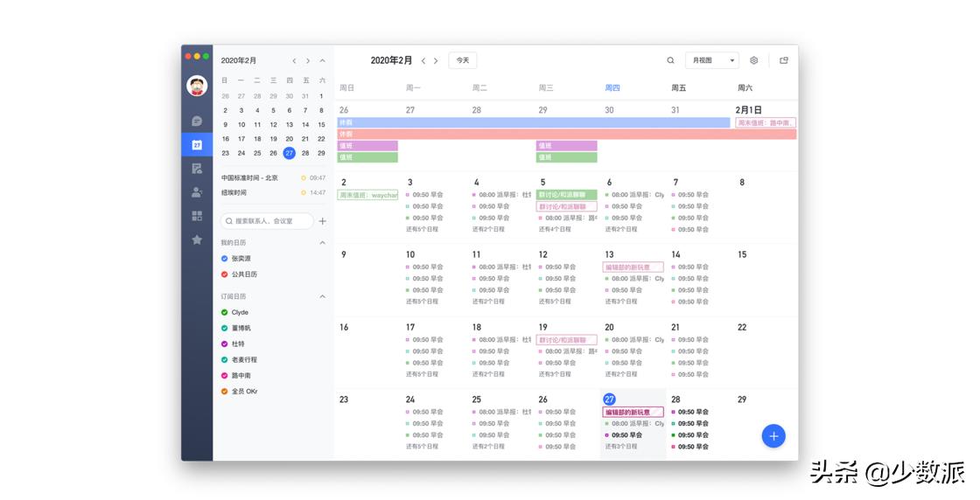Open the contacts sidebar icon

pos(197,192)
